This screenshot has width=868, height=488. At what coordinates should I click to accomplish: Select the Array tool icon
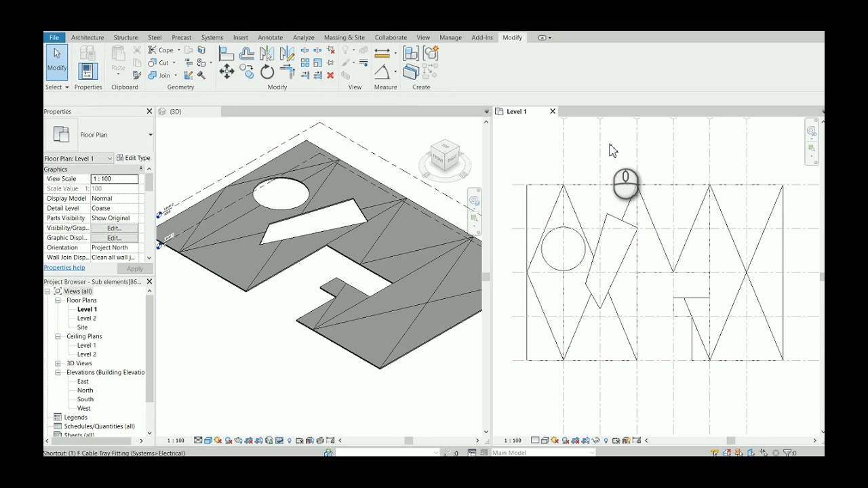click(x=305, y=62)
